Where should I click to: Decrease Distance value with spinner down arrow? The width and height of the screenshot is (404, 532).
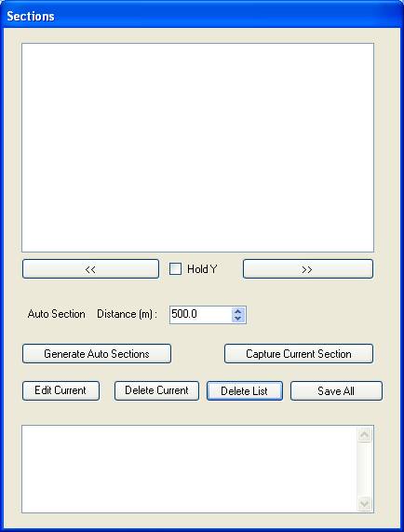[238, 319]
